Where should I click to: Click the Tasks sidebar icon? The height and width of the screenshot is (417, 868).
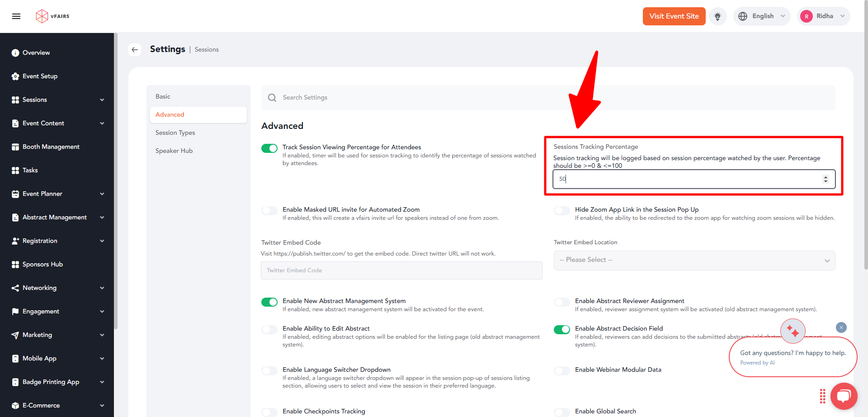coord(15,171)
